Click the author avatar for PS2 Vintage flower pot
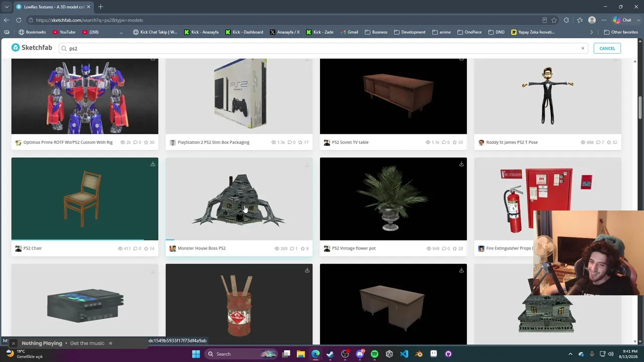 coord(327,248)
